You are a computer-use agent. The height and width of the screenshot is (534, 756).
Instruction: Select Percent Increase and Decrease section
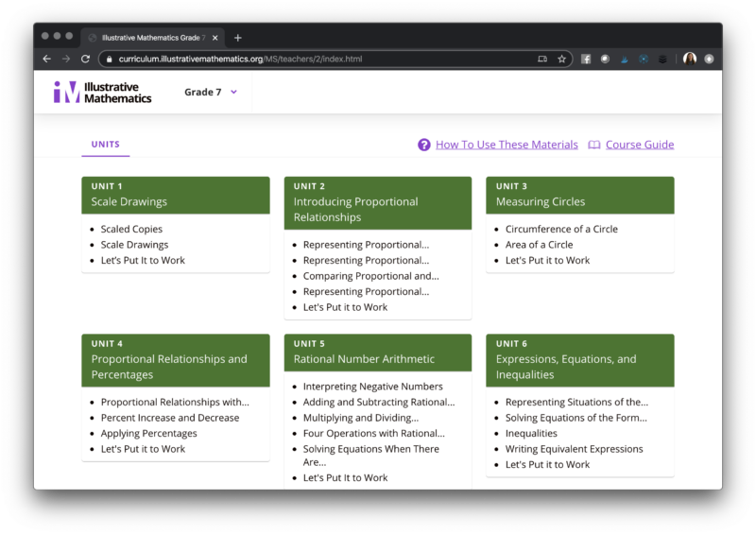[170, 418]
